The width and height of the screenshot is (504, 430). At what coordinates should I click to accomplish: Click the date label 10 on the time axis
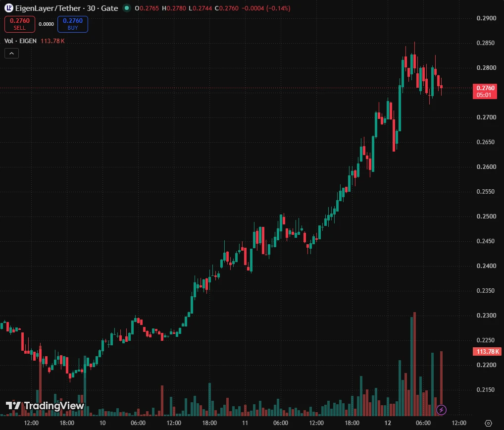[102, 423]
